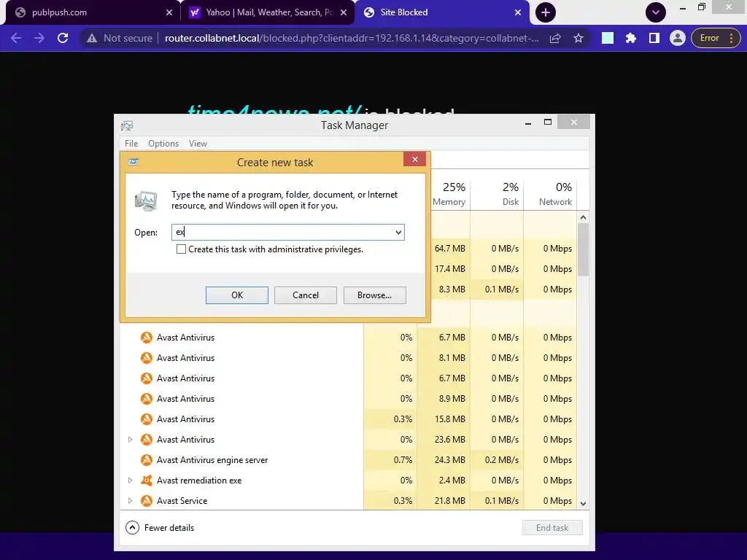This screenshot has height=560, width=747.
Task: Select the Site Blocked tab
Action: click(x=441, y=12)
